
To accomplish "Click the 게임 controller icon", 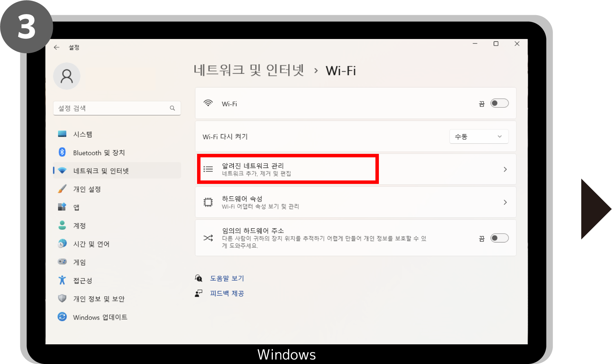I will [x=62, y=262].
